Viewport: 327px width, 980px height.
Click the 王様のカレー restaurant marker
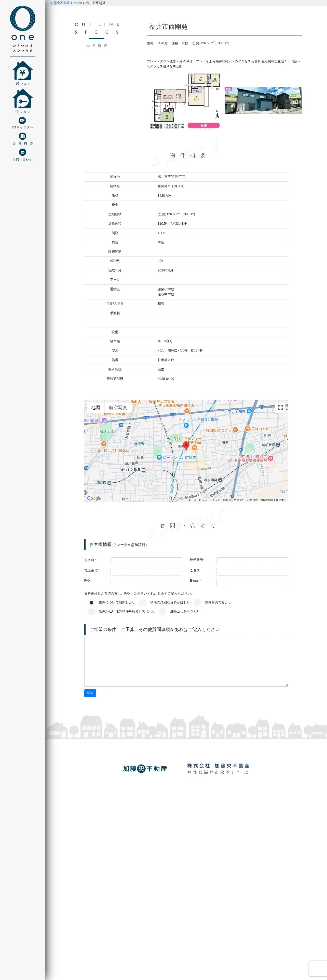(x=248, y=429)
